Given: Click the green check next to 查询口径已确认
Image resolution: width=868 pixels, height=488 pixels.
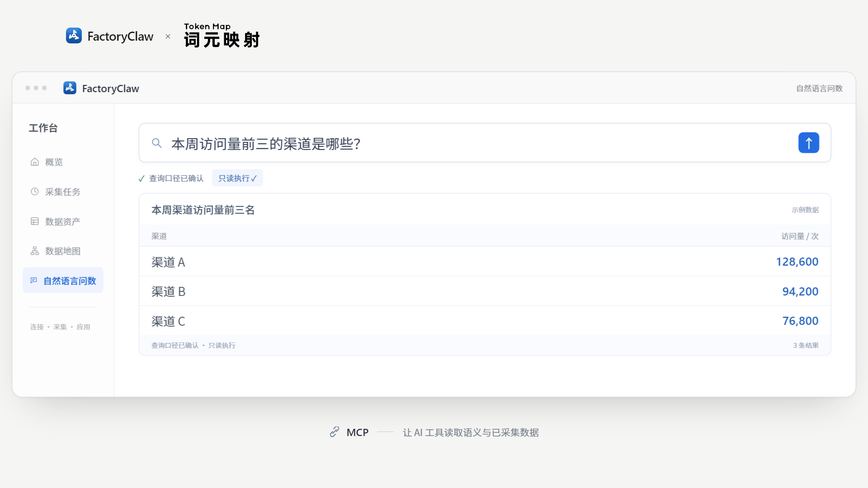Looking at the screenshot, I should click(142, 178).
